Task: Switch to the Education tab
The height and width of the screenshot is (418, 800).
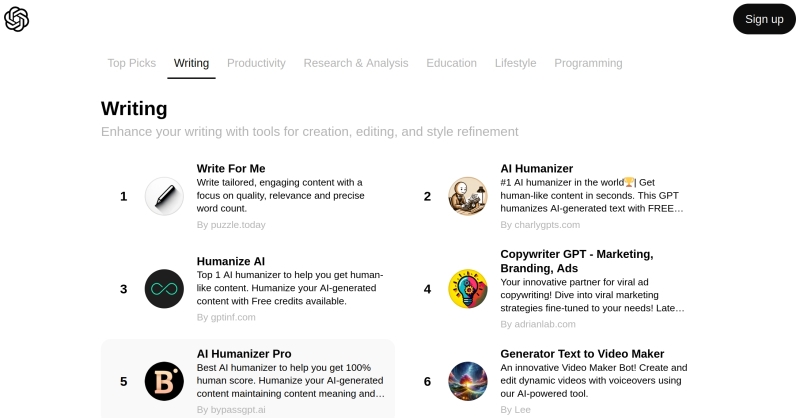Action: pos(451,63)
